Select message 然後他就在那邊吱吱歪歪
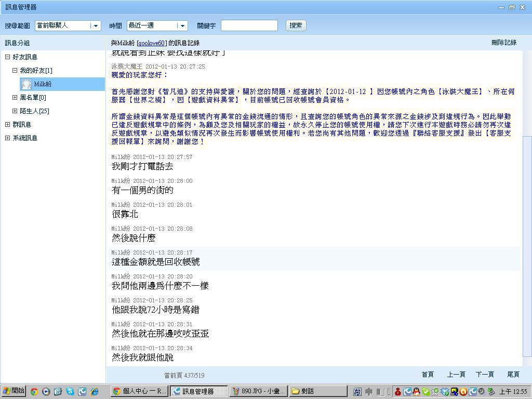Image resolution: width=532 pixels, height=399 pixels. 160,334
